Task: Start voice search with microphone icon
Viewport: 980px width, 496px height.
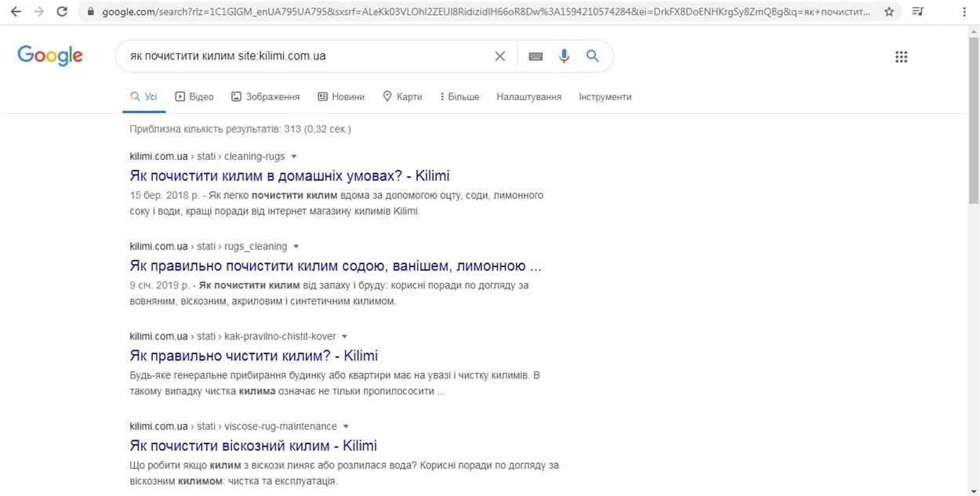Action: click(x=564, y=56)
